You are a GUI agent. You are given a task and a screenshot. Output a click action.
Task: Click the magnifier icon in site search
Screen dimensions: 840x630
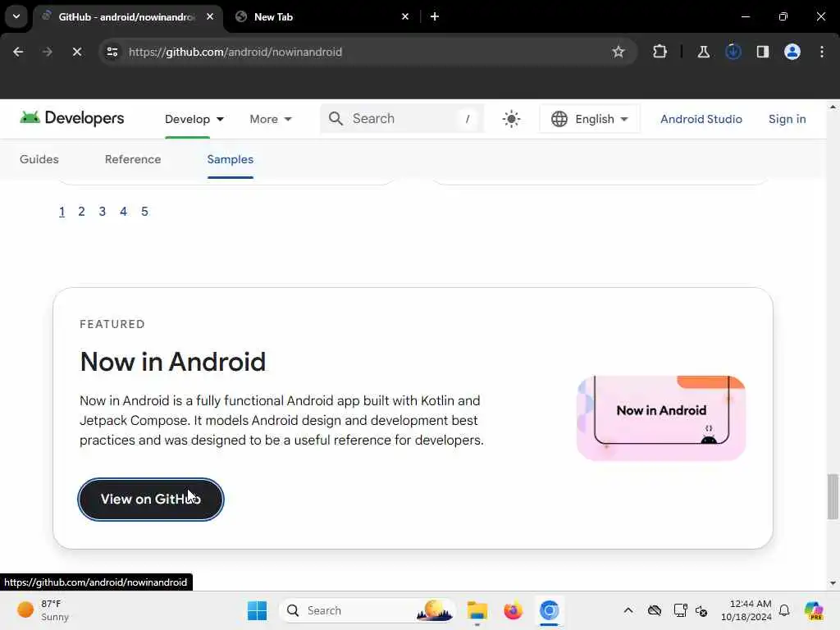click(x=336, y=118)
